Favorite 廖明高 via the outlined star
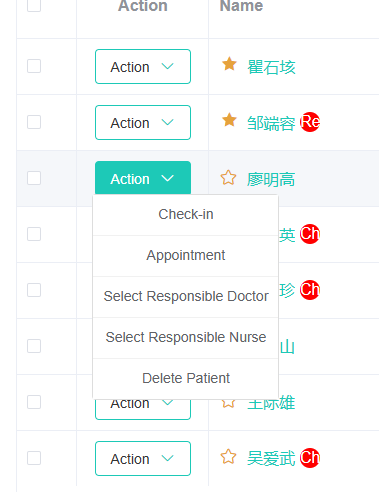The image size is (379, 492). tap(228, 177)
